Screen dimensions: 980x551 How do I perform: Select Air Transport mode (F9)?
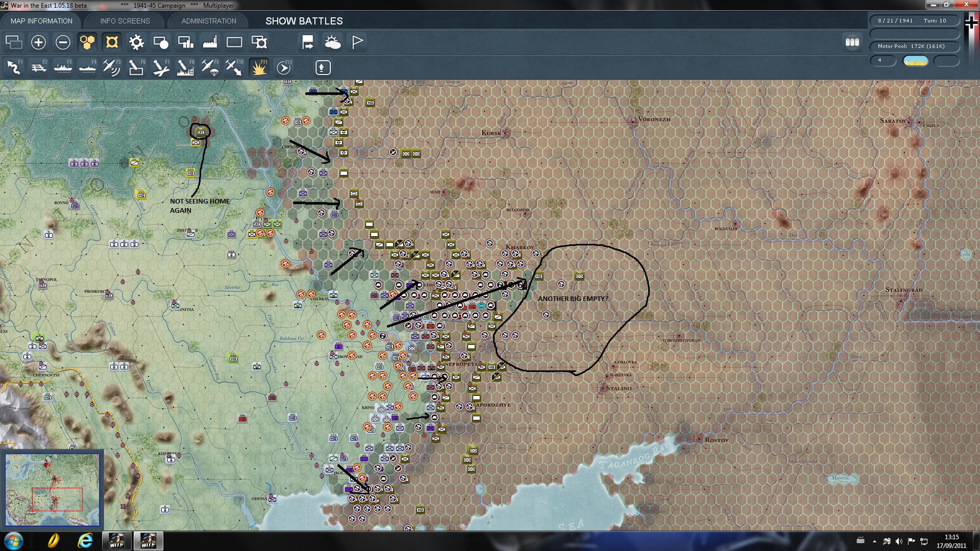click(210, 67)
